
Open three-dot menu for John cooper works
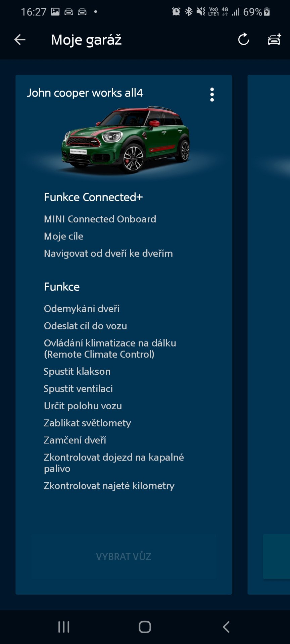pyautogui.click(x=212, y=95)
